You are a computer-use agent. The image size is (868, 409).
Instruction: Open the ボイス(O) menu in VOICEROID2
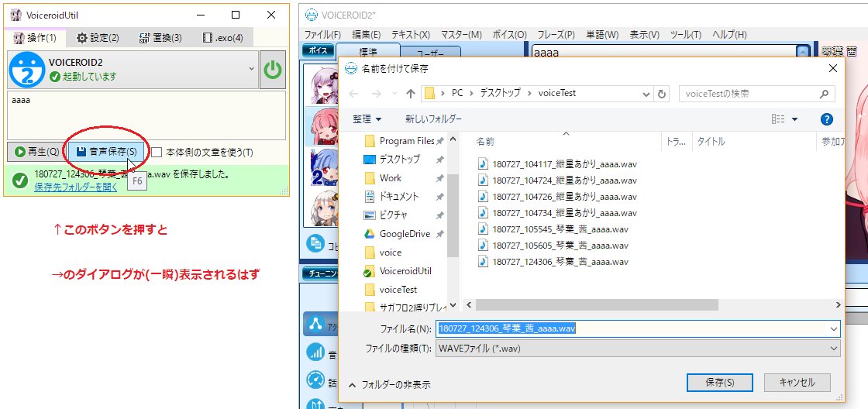[x=509, y=34]
